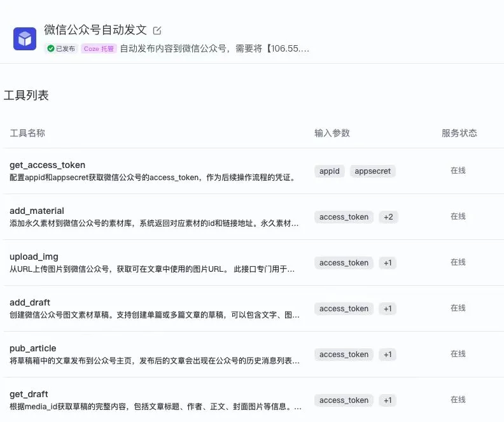Click 在线 status of get_draft
Image resolution: width=504 pixels, height=422 pixels.
(458, 400)
